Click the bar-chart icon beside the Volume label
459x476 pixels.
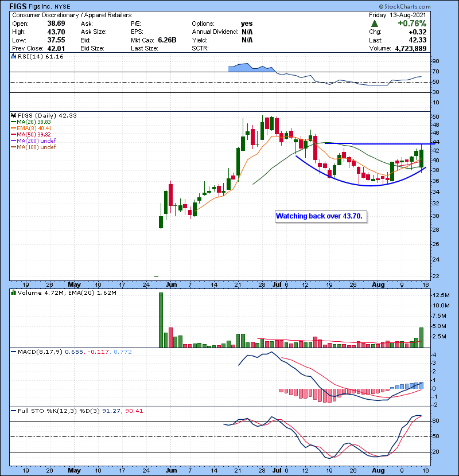13,292
